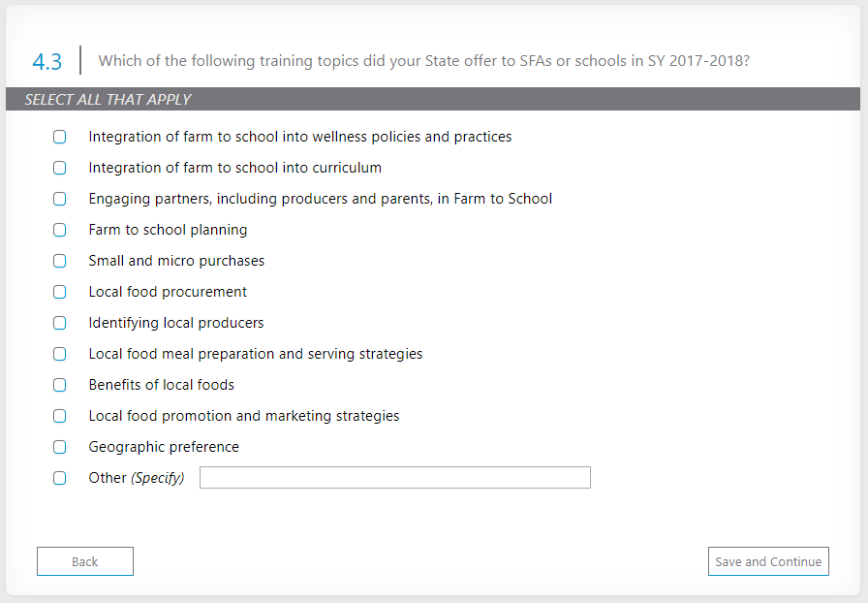868x603 pixels.
Task: Click the Other (Specify) text input field
Action: click(x=394, y=478)
